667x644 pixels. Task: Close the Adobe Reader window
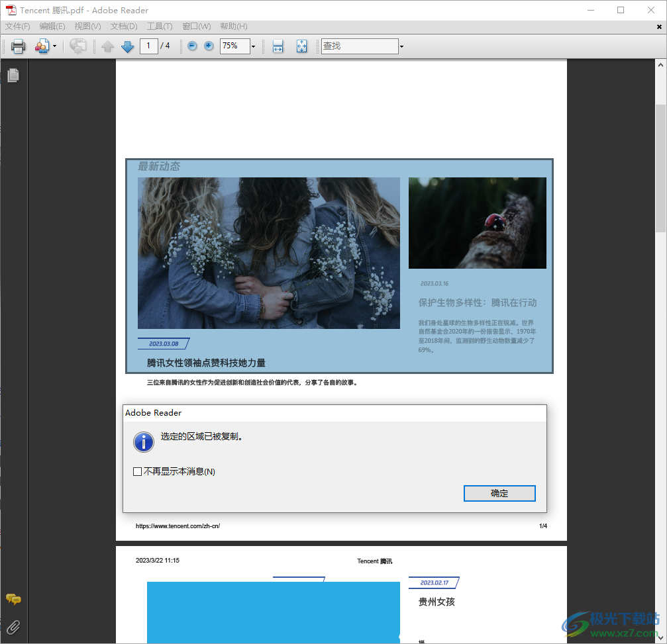pyautogui.click(x=651, y=10)
